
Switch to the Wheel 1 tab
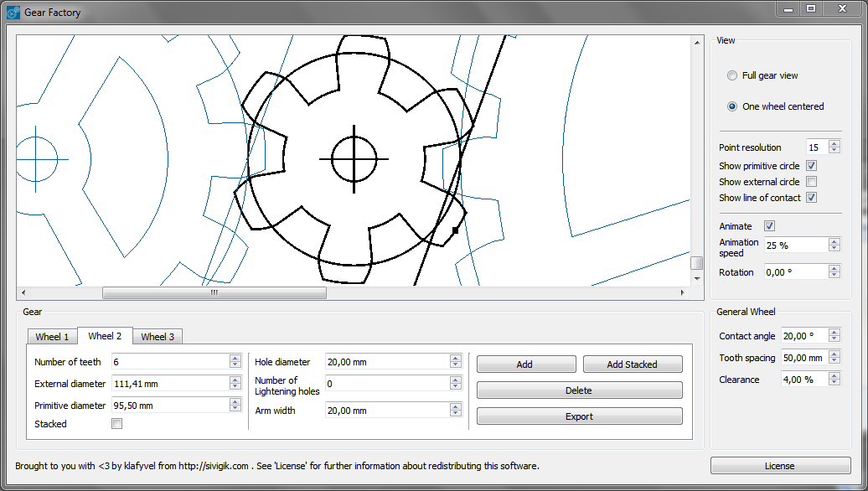52,337
